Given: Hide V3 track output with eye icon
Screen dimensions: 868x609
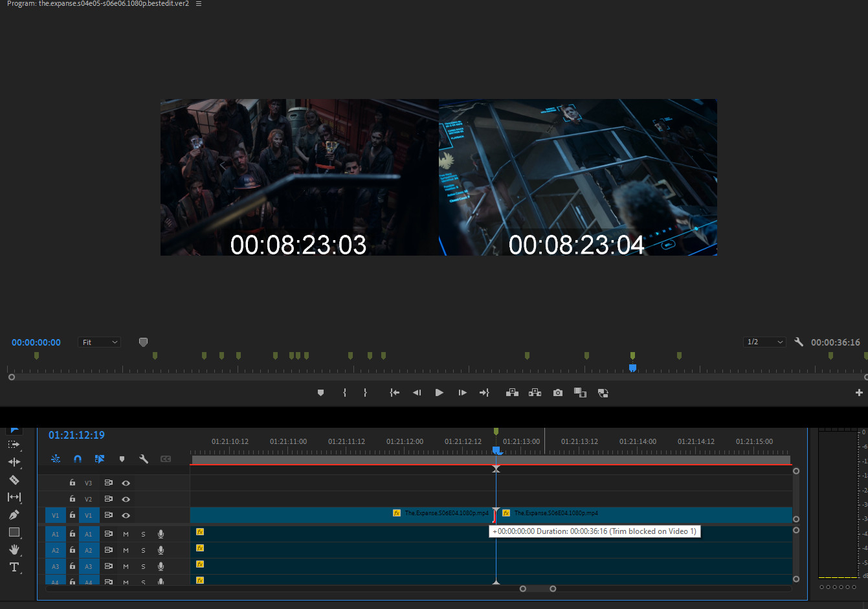Looking at the screenshot, I should click(126, 483).
